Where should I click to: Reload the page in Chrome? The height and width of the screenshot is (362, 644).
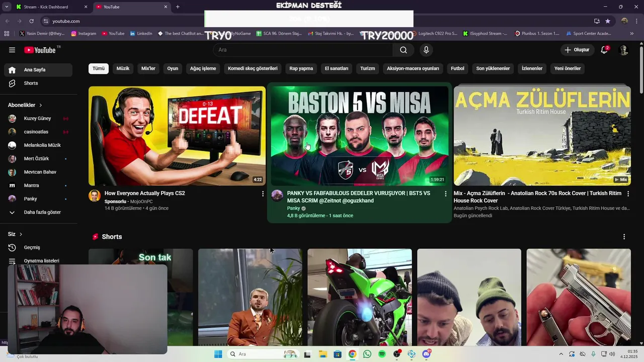pyautogui.click(x=31, y=21)
